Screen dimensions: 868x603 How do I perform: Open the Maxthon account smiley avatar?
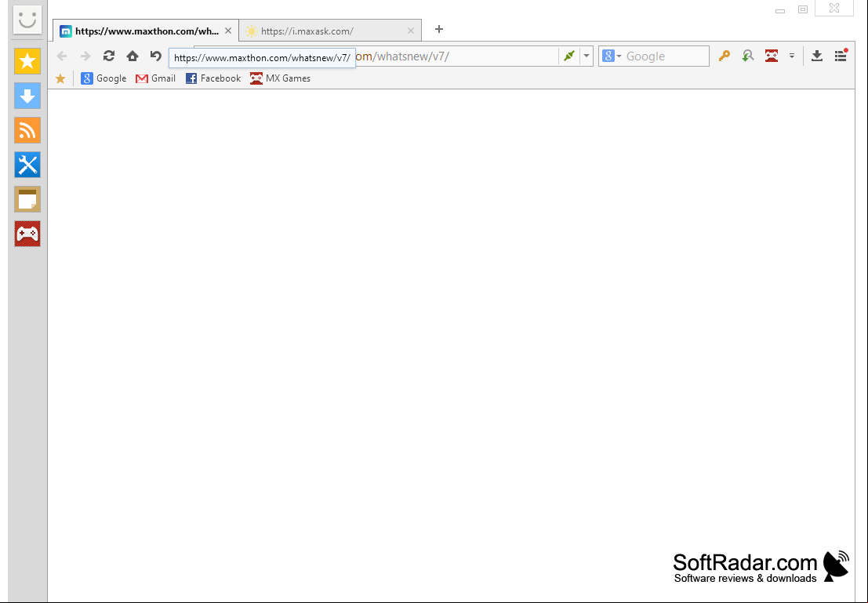pos(27,20)
